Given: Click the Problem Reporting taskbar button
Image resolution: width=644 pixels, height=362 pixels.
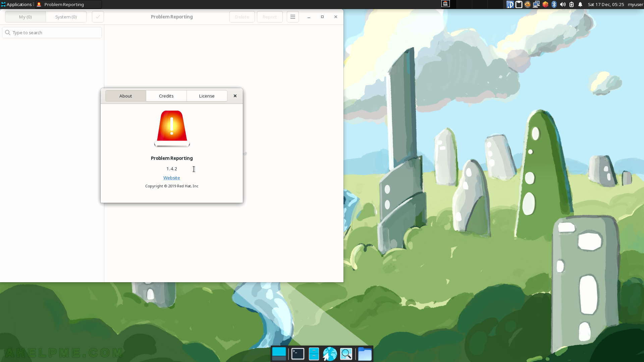Looking at the screenshot, I should coord(68,4).
